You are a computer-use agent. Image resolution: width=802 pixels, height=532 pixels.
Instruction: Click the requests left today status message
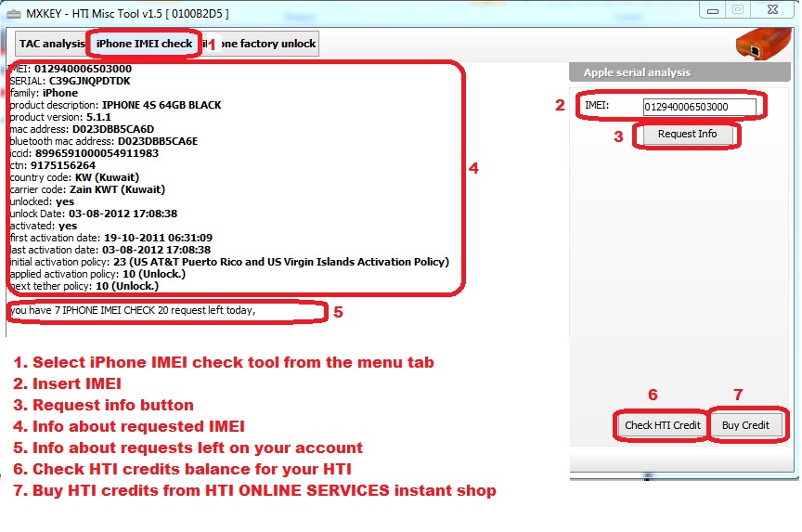click(133, 310)
